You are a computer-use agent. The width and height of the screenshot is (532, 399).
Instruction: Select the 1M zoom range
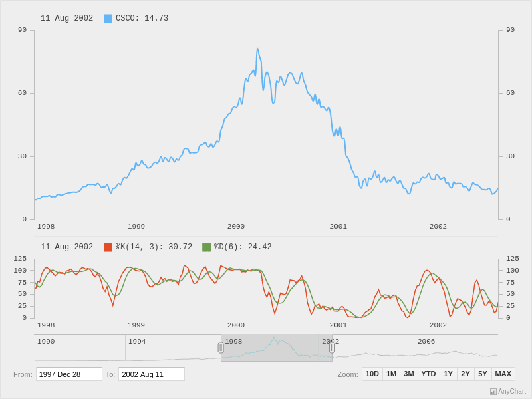pos(391,374)
